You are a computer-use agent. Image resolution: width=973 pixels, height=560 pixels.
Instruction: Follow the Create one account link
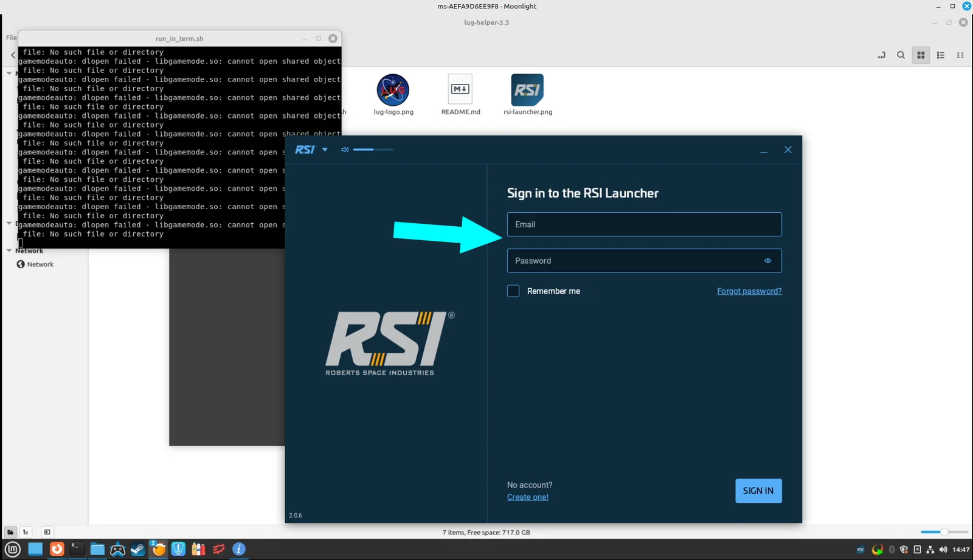coord(528,497)
